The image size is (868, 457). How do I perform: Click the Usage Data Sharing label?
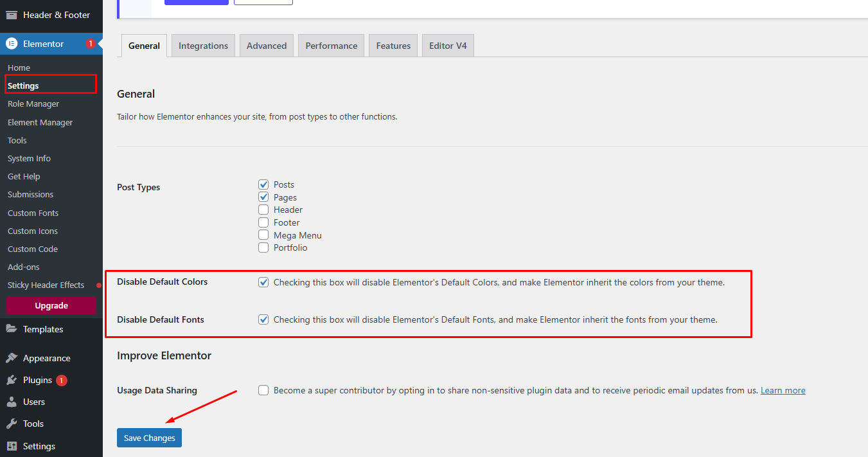point(157,390)
